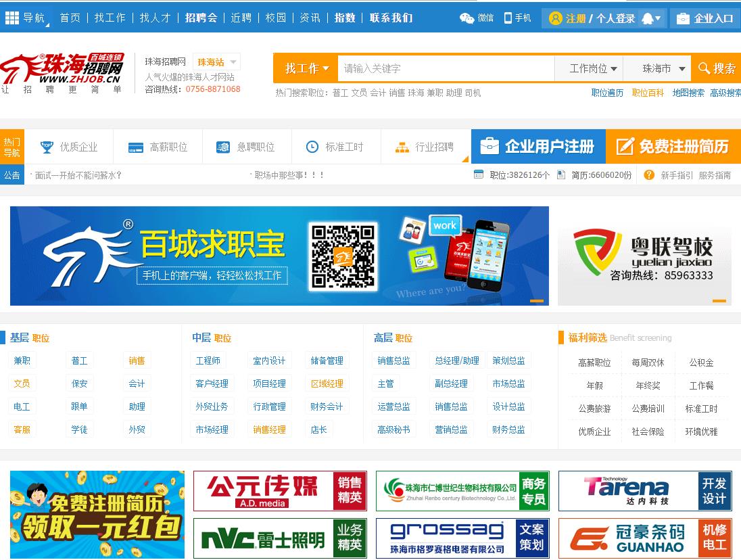Open the 导航 grid menu icon
Viewport: 741px width, 560px height.
coord(11,18)
